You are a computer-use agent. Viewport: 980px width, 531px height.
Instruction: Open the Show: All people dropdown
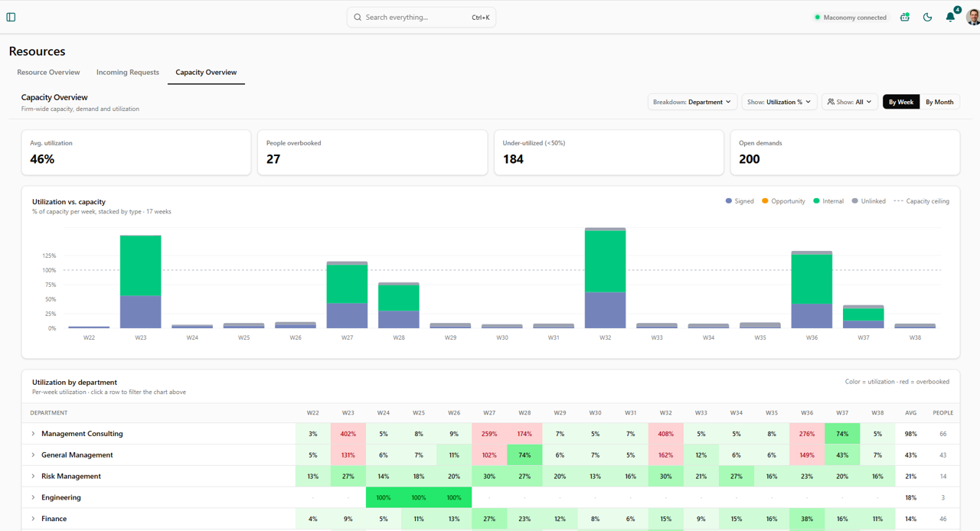(850, 102)
